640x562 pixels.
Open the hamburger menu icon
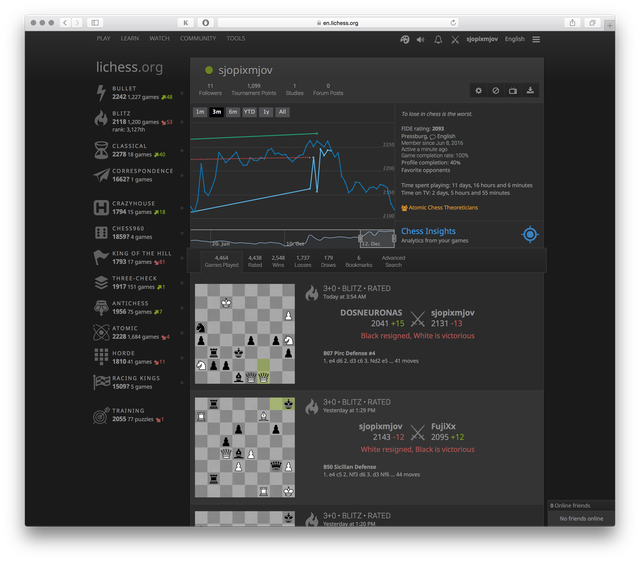pyautogui.click(x=536, y=39)
